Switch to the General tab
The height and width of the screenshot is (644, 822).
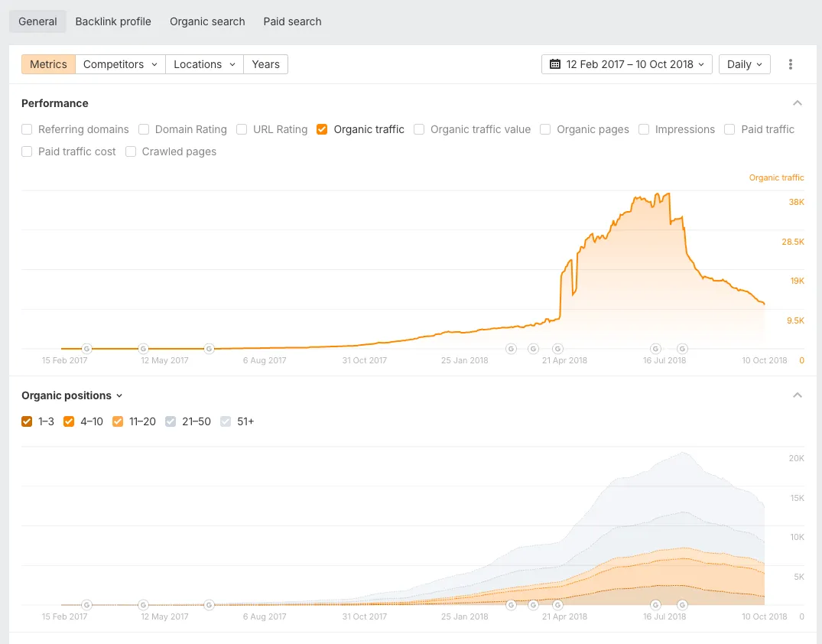tap(37, 21)
